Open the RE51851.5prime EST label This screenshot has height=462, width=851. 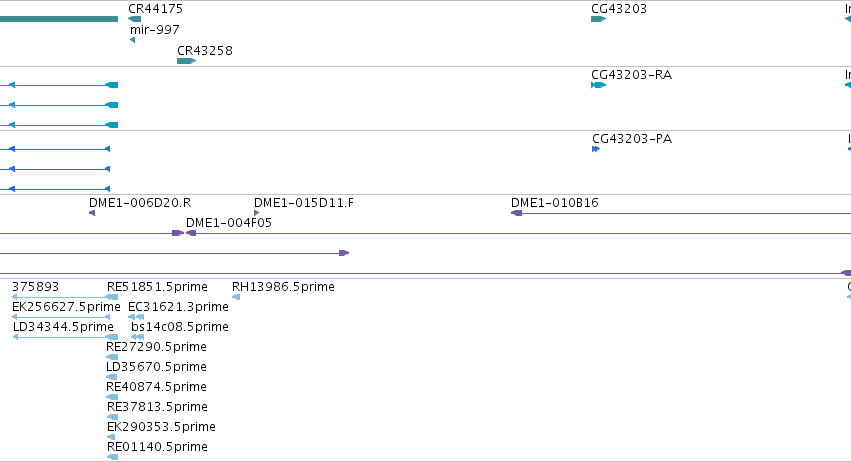[157, 287]
